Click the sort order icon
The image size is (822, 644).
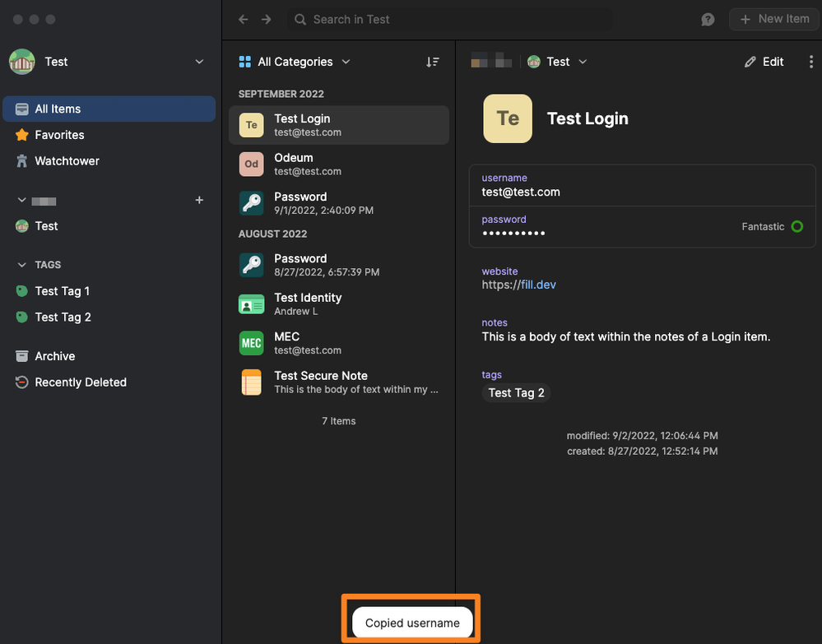point(433,62)
